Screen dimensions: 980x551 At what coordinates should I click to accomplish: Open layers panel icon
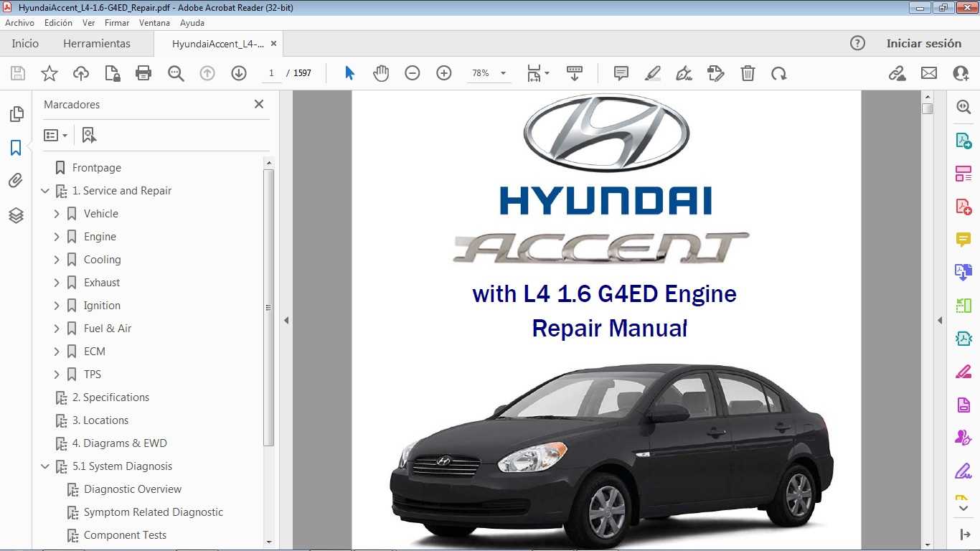(x=16, y=215)
